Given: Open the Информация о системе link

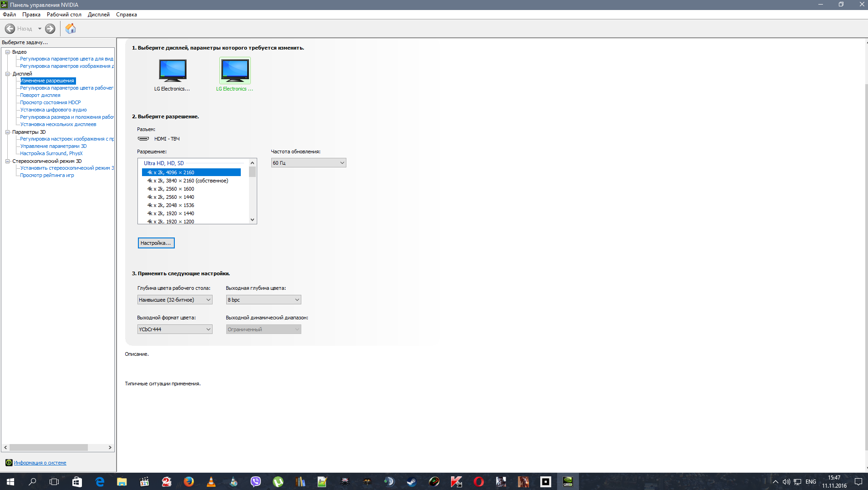Looking at the screenshot, I should pos(40,463).
